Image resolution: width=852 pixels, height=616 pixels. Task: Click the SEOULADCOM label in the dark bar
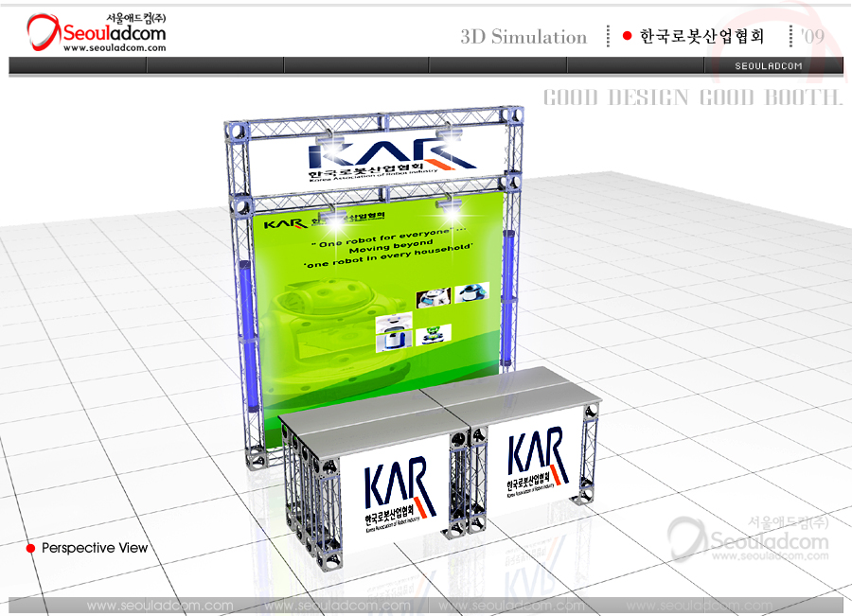pos(769,65)
